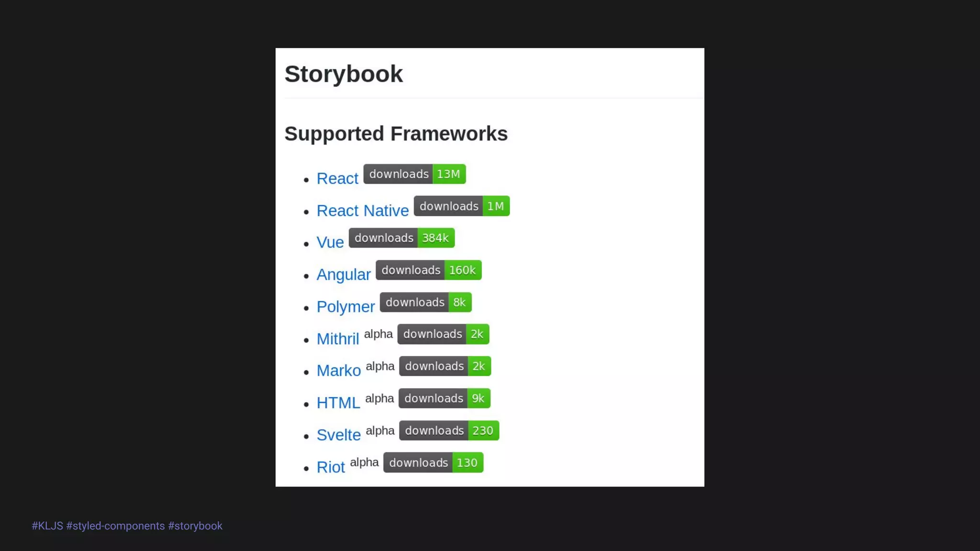Click the alpha label beside Svelte
The image size is (980, 551).
[x=380, y=430]
